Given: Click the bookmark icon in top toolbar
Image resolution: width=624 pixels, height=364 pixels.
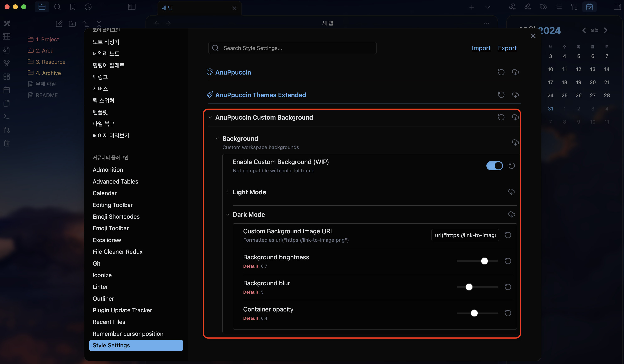Looking at the screenshot, I should click(73, 7).
